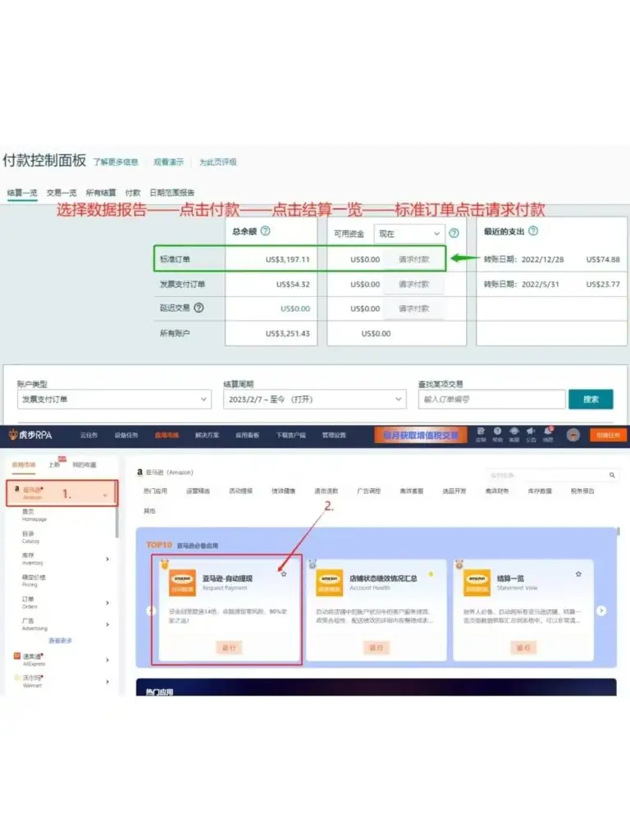Select the 我的收藏 sidebar tab

tap(84, 465)
